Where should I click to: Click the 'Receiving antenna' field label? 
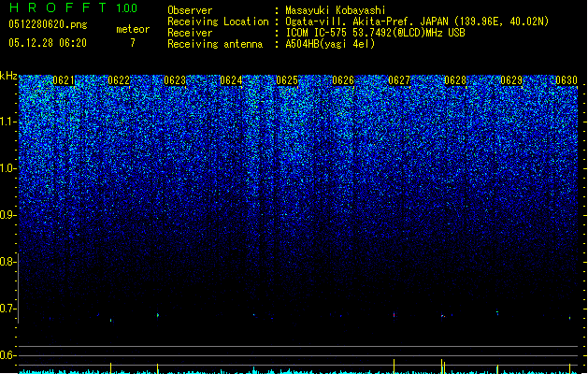coord(215,44)
